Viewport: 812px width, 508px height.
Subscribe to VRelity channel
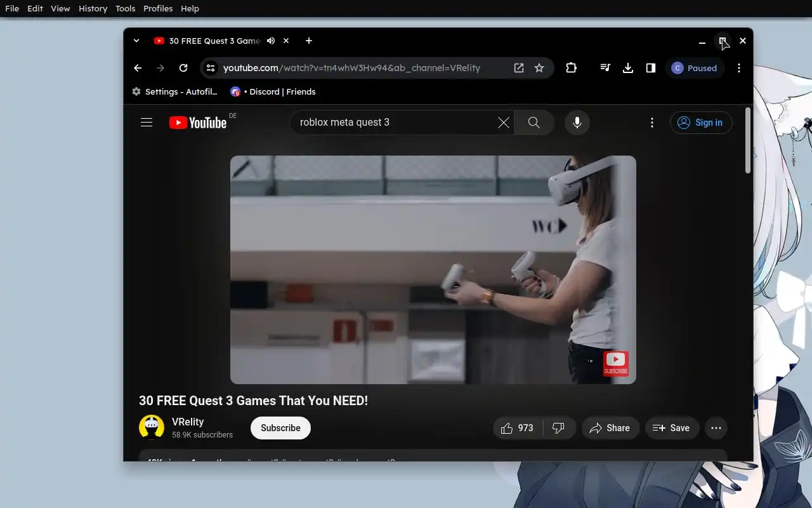(x=280, y=428)
